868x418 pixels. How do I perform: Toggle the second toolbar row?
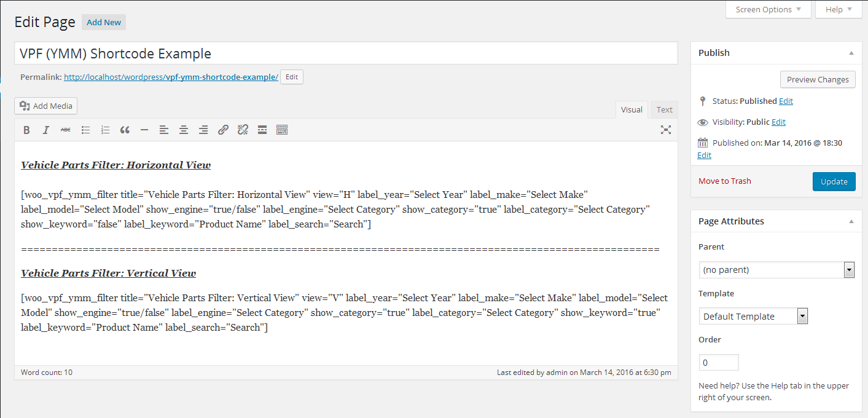pyautogui.click(x=282, y=130)
